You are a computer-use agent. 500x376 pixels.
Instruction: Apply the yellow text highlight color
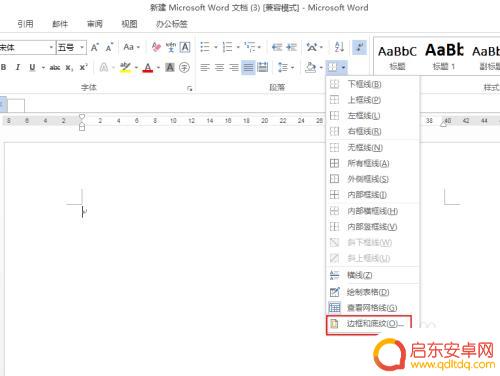[126, 68]
